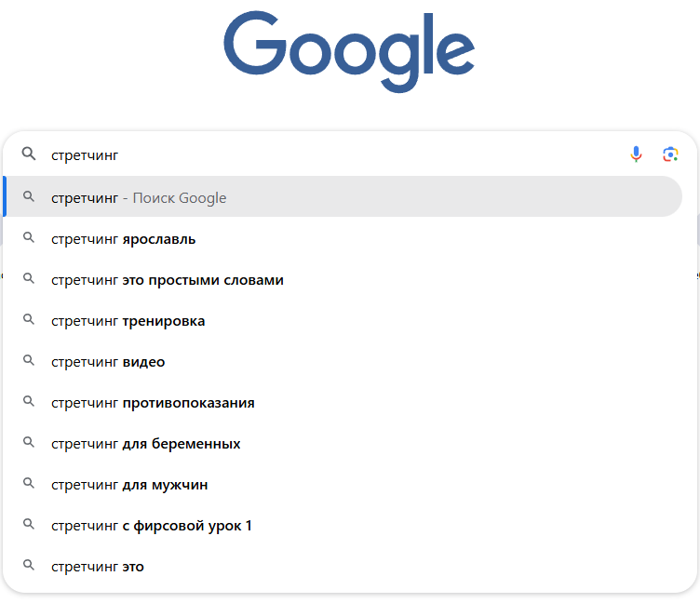Click magnifier icon beside 'стретчинг ярославль'

[x=29, y=238]
